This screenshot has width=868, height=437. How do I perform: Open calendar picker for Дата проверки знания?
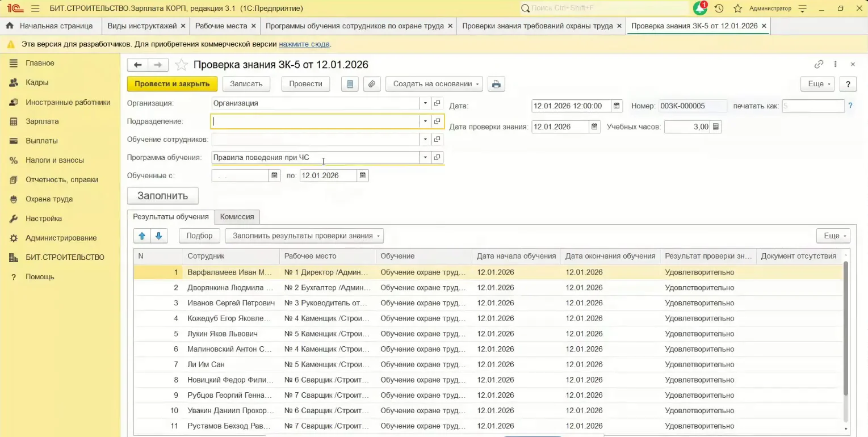pos(594,127)
